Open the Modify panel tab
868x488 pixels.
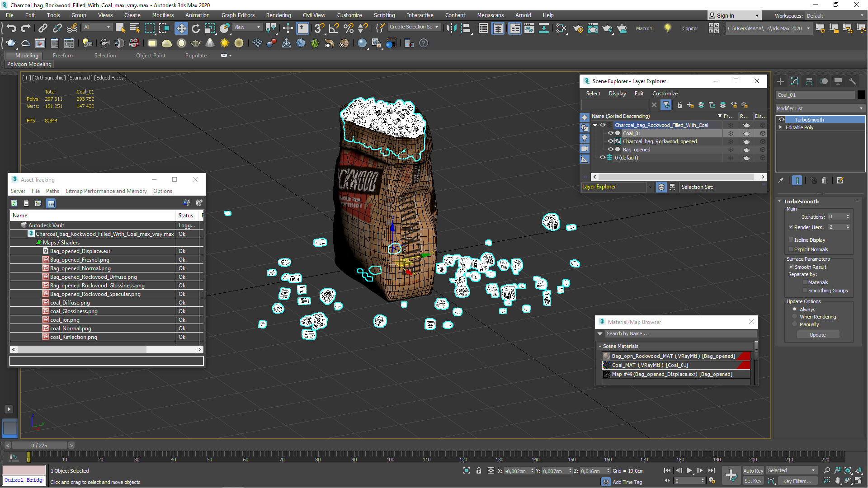click(x=794, y=81)
